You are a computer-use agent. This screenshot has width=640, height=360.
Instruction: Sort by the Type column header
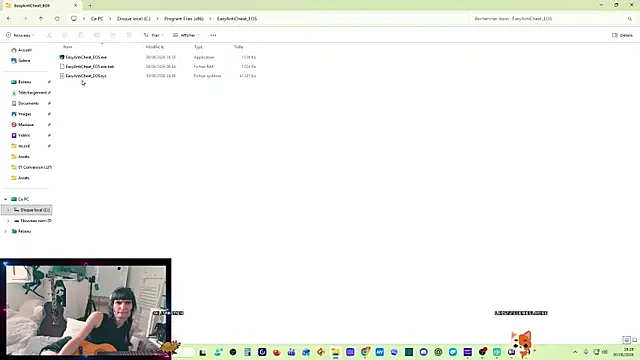(x=198, y=47)
